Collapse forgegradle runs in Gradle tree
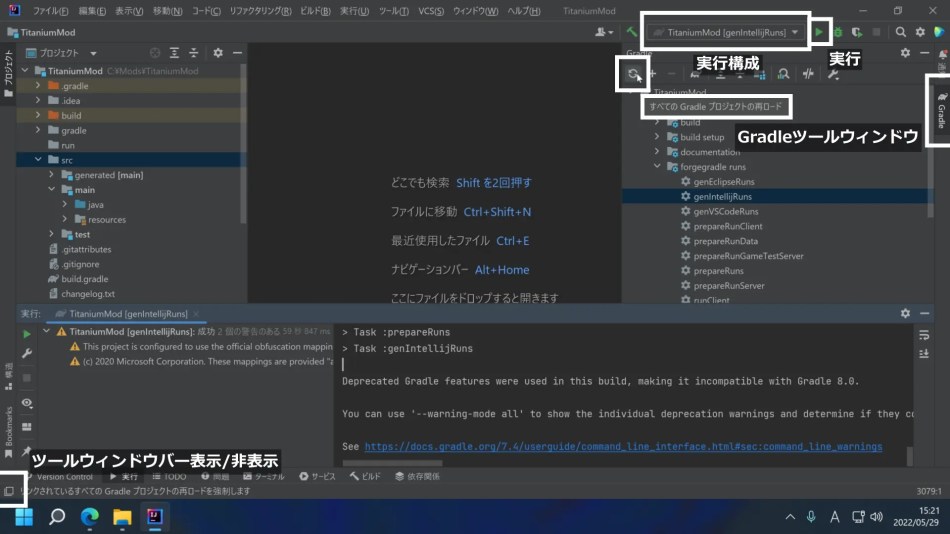Screen dimensions: 950x534 point(657,166)
